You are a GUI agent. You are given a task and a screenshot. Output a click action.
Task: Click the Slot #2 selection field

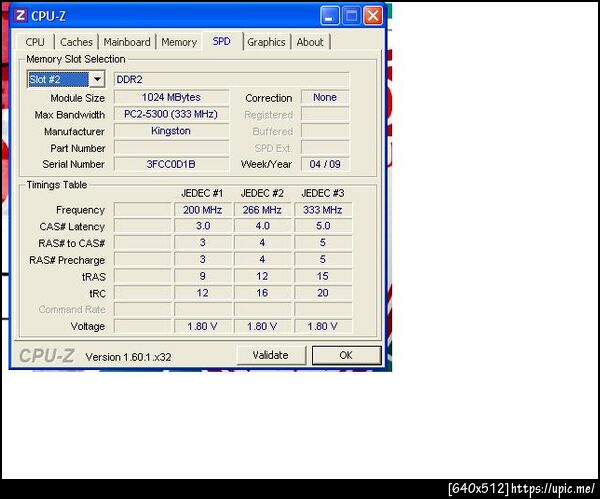pyautogui.click(x=59, y=79)
